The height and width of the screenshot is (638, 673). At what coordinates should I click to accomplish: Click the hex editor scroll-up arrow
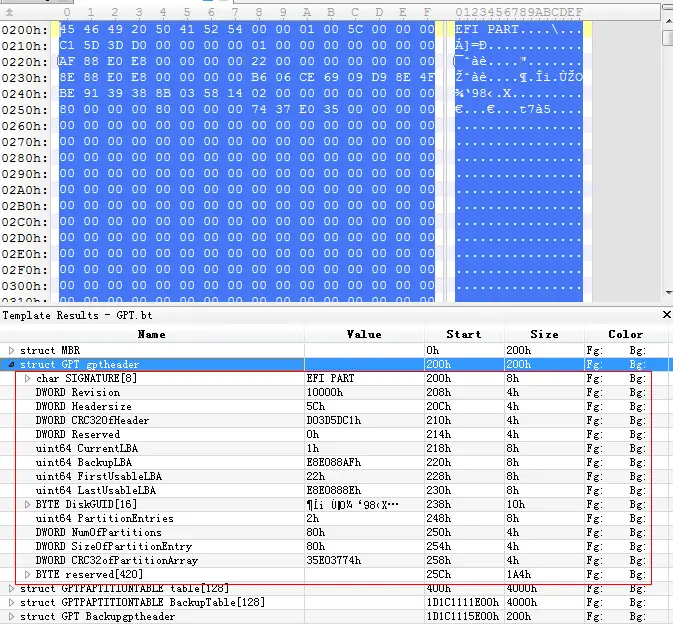pyautogui.click(x=668, y=20)
